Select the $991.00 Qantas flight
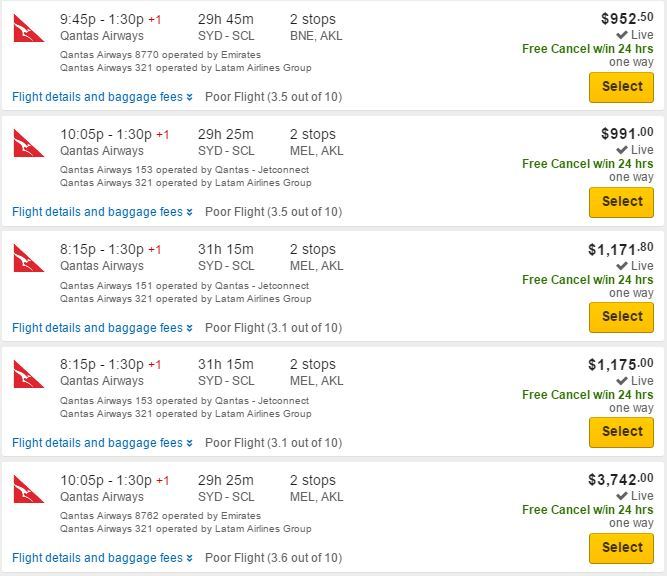 tap(621, 202)
